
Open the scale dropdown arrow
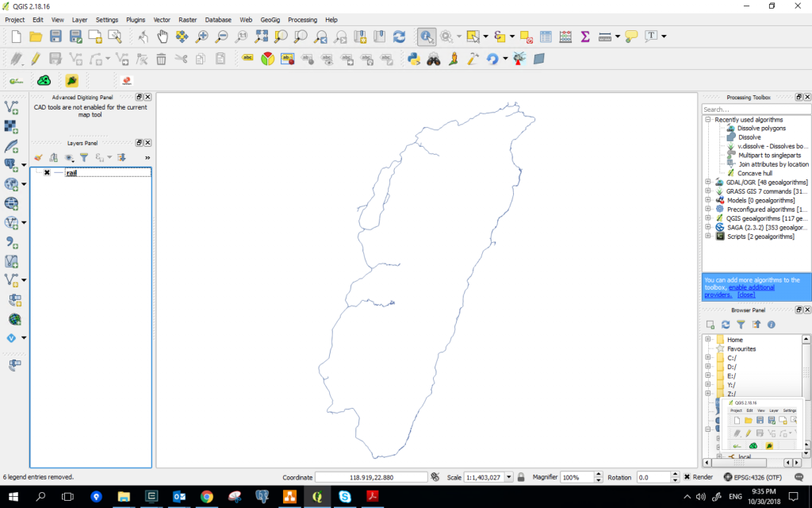pyautogui.click(x=508, y=477)
